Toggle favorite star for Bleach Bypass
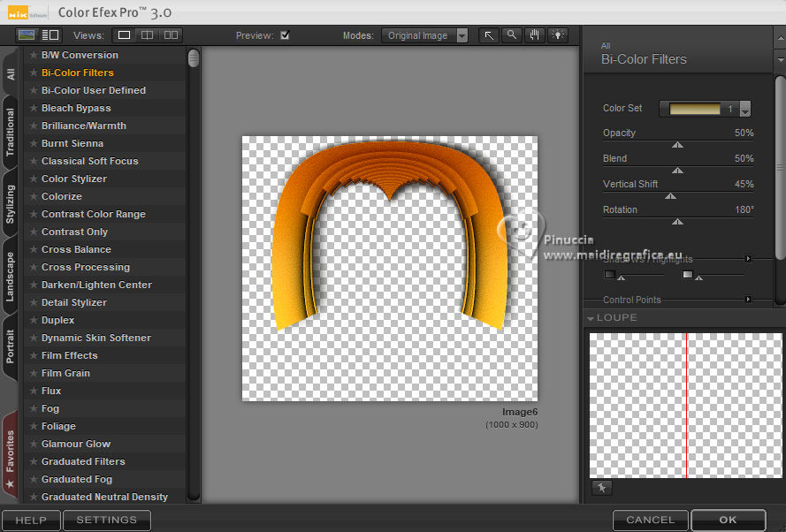 click(x=34, y=108)
